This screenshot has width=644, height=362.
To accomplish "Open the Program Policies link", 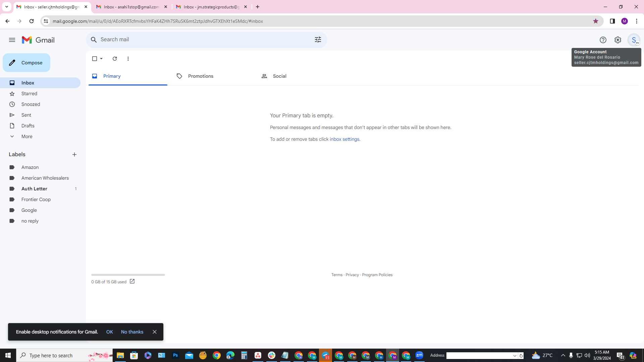I will pyautogui.click(x=377, y=275).
